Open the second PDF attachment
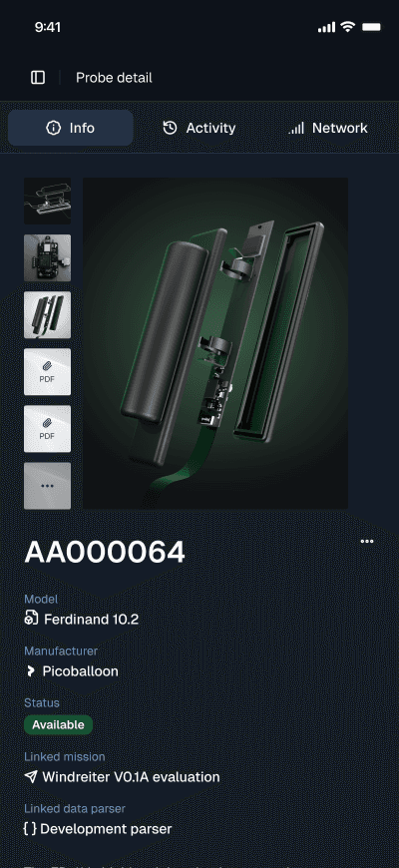Image resolution: width=399 pixels, height=868 pixels. (47, 429)
